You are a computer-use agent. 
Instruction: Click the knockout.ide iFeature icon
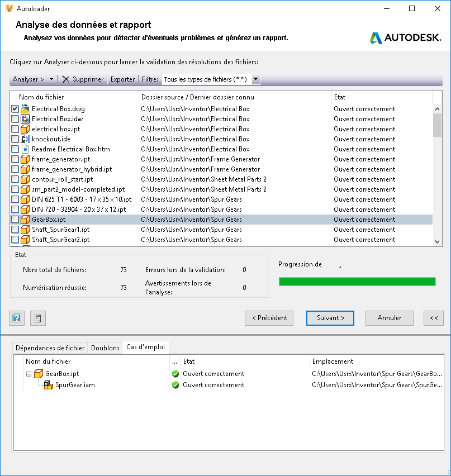25,139
